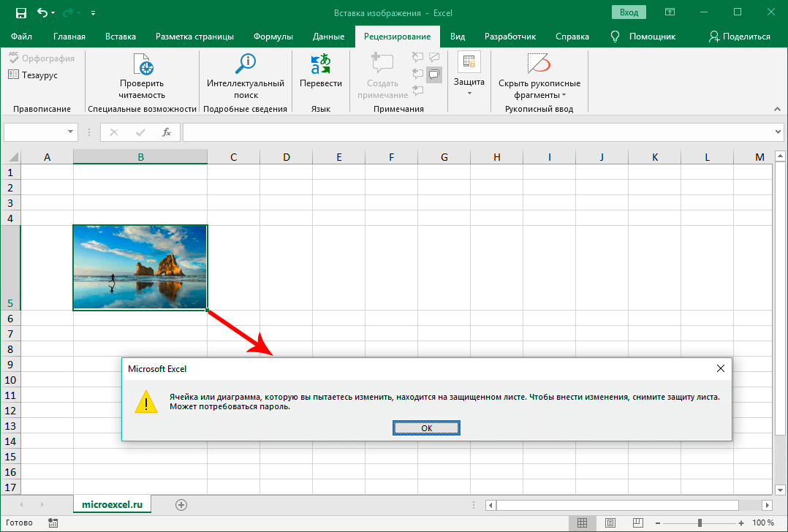Click Скрыть рукописные фрагменты ink button
The image size is (788, 532).
(x=539, y=76)
